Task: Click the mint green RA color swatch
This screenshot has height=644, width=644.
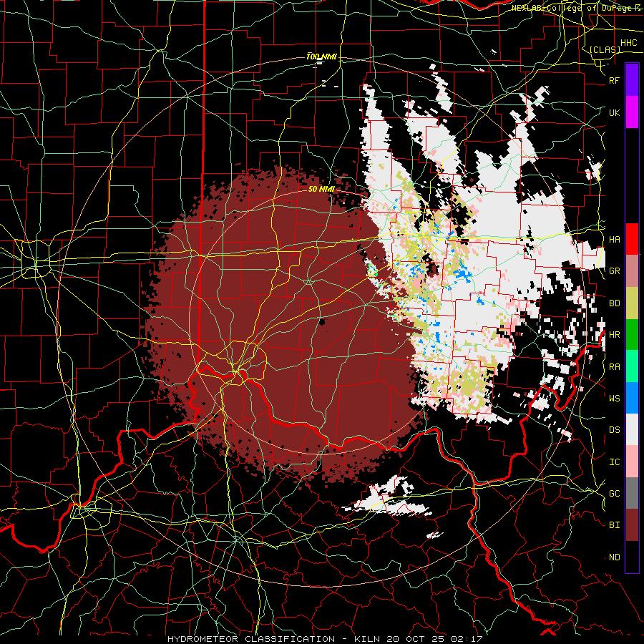Action: tap(632, 366)
